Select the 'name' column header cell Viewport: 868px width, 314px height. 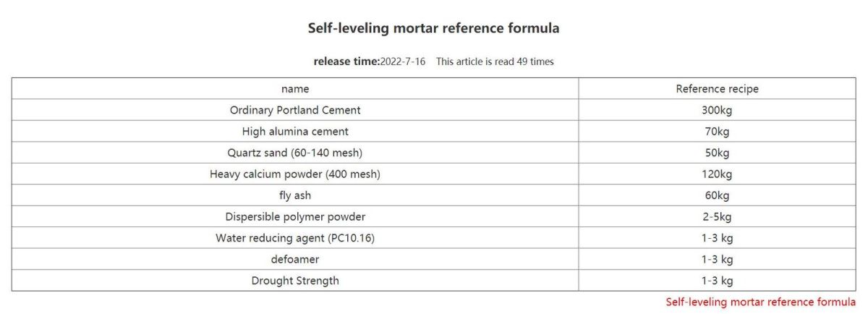[295, 89]
